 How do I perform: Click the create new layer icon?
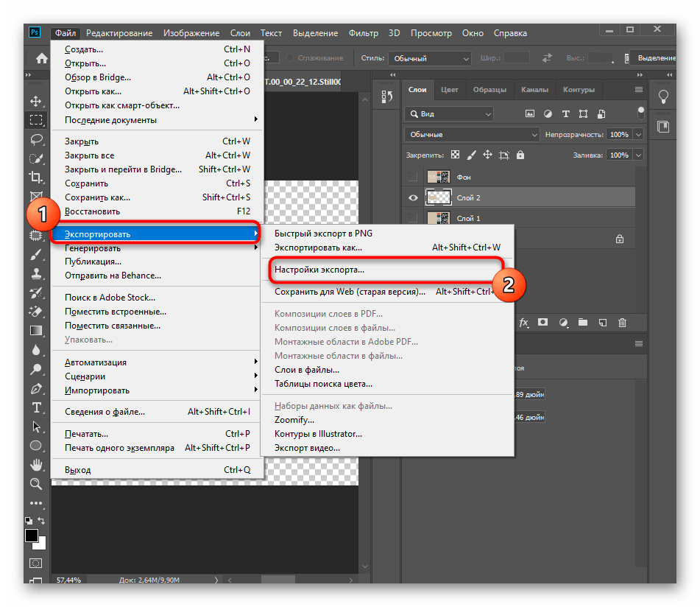pos(603,323)
